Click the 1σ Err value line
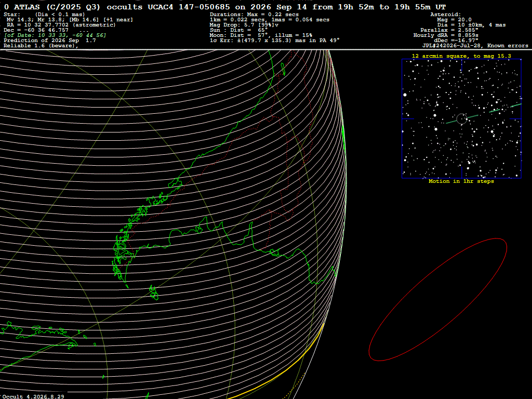532x399 pixels. [x=274, y=41]
